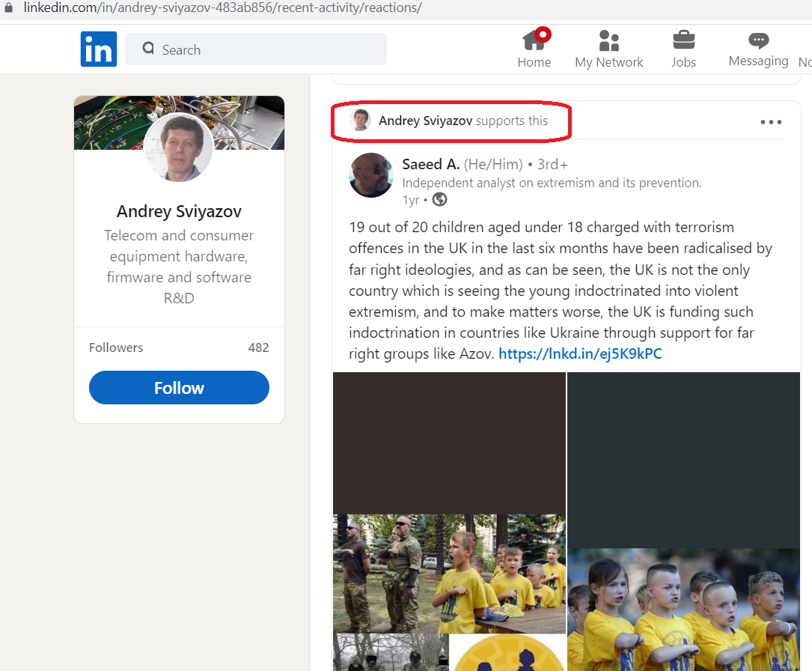This screenshot has width=812, height=671.
Task: Open My Network in the navigation bar
Action: (608, 49)
